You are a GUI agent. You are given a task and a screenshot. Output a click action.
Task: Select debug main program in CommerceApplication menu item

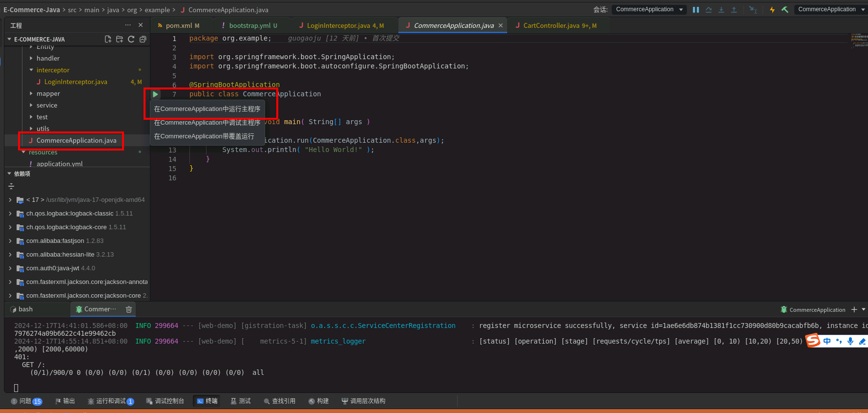point(207,123)
